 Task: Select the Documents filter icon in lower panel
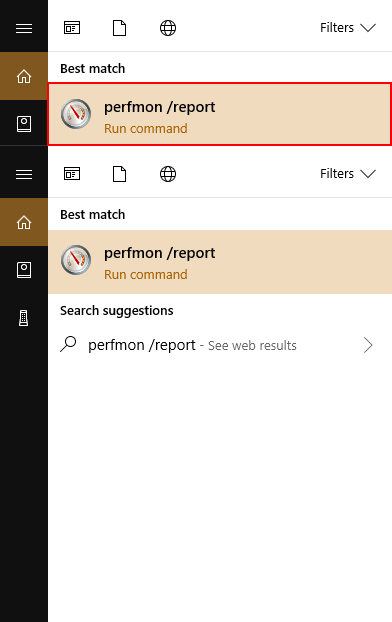click(119, 174)
